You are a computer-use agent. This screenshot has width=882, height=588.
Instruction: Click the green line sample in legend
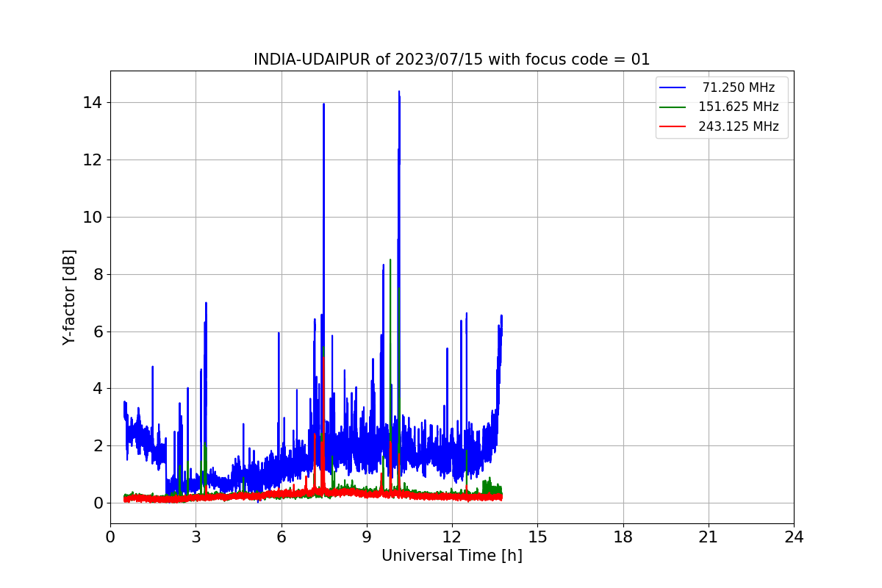[673, 107]
